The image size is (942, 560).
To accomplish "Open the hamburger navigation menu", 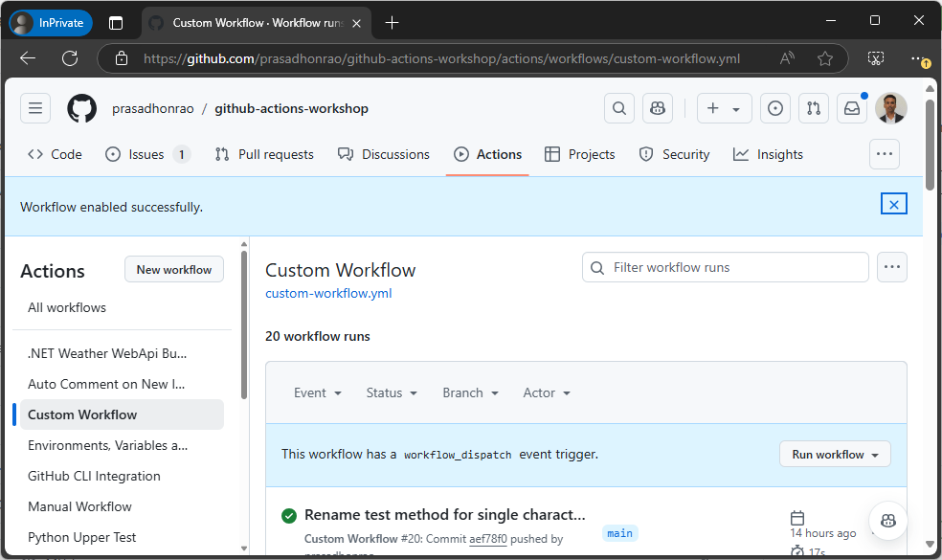I will click(x=35, y=108).
